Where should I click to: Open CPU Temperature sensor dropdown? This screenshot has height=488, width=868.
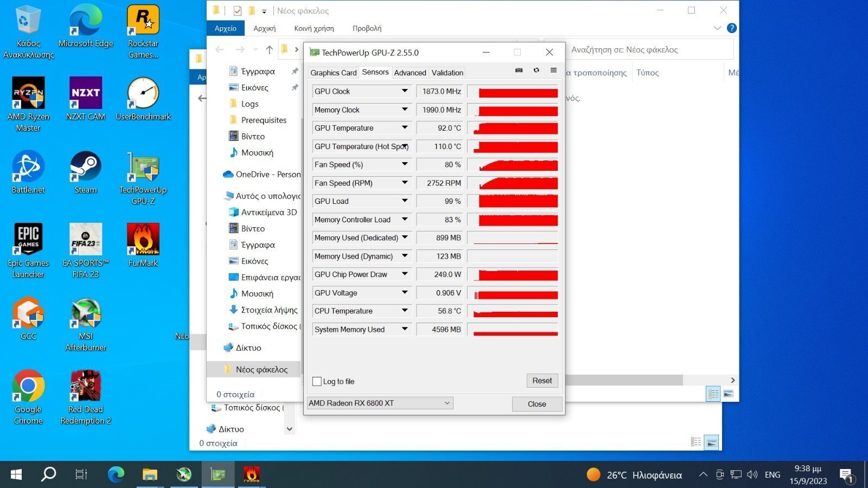(x=405, y=311)
